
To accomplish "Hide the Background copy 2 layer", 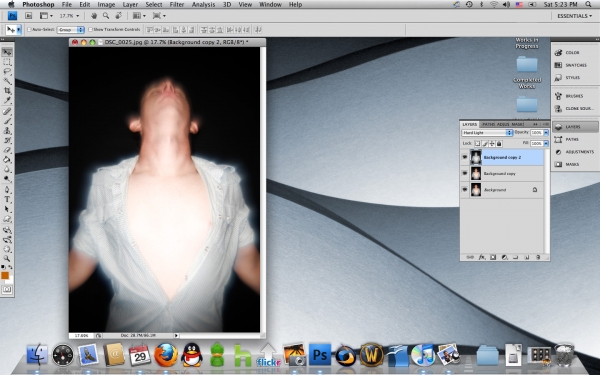I will pyautogui.click(x=465, y=157).
